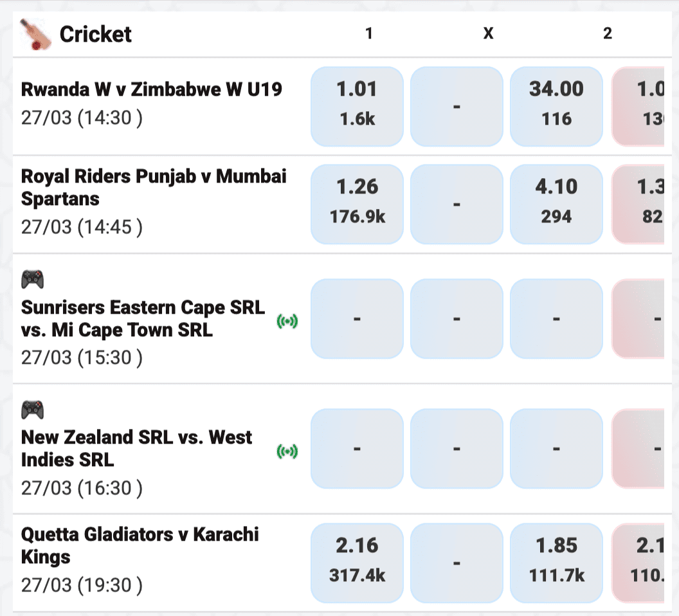Click gamepad icon above New Zealand SRL
Screen dimensions: 679x616
click(33, 409)
